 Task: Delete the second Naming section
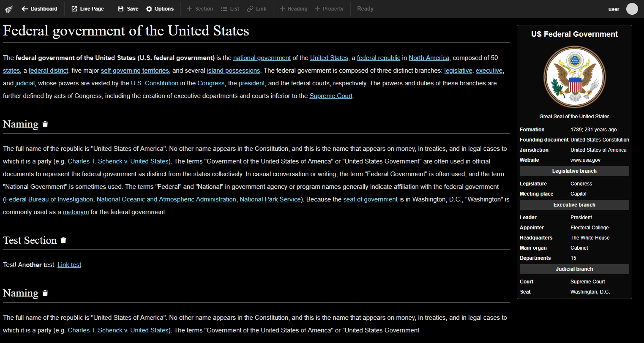[x=45, y=293]
